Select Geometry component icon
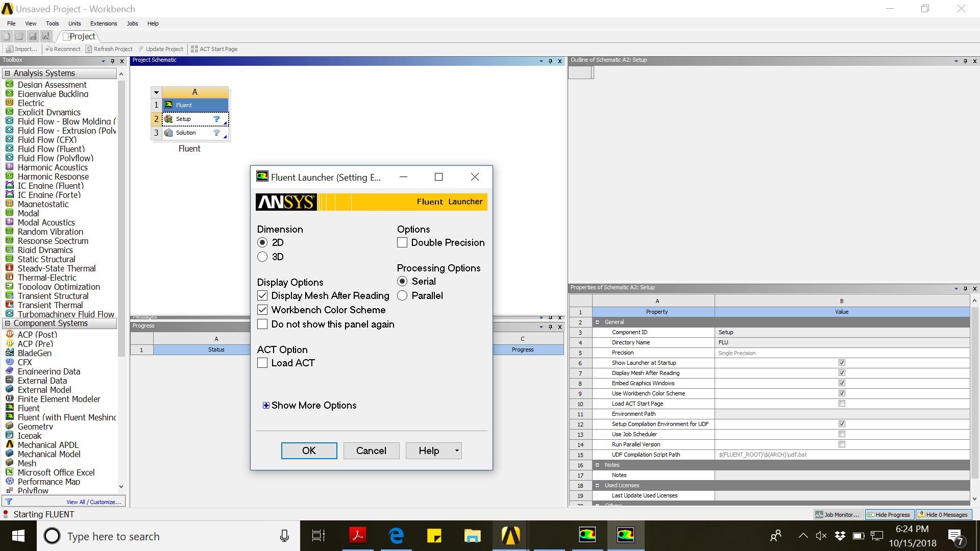 click(9, 426)
